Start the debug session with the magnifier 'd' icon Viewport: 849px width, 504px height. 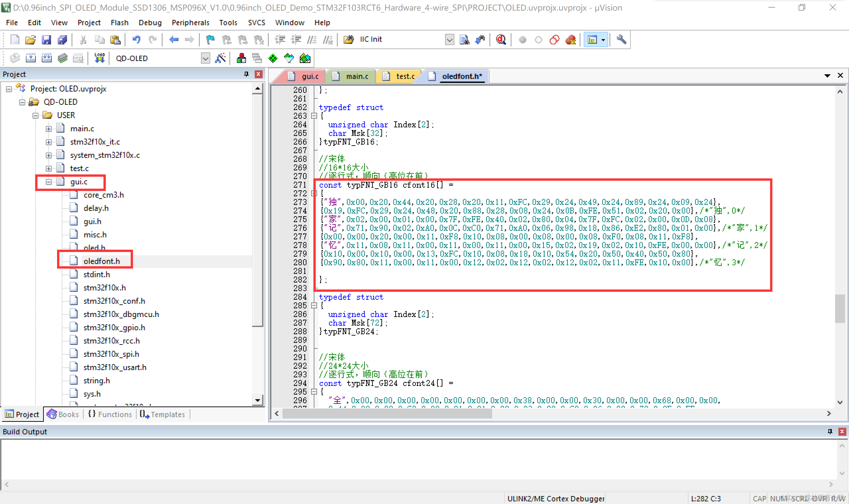click(501, 40)
